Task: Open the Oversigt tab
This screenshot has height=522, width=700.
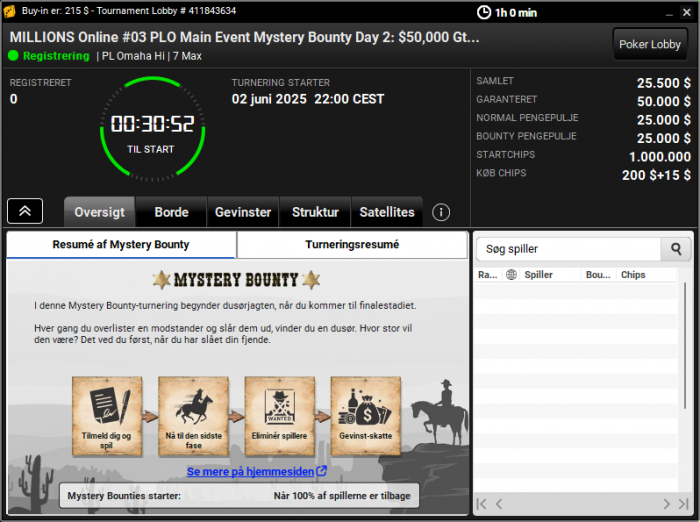Action: coord(100,212)
